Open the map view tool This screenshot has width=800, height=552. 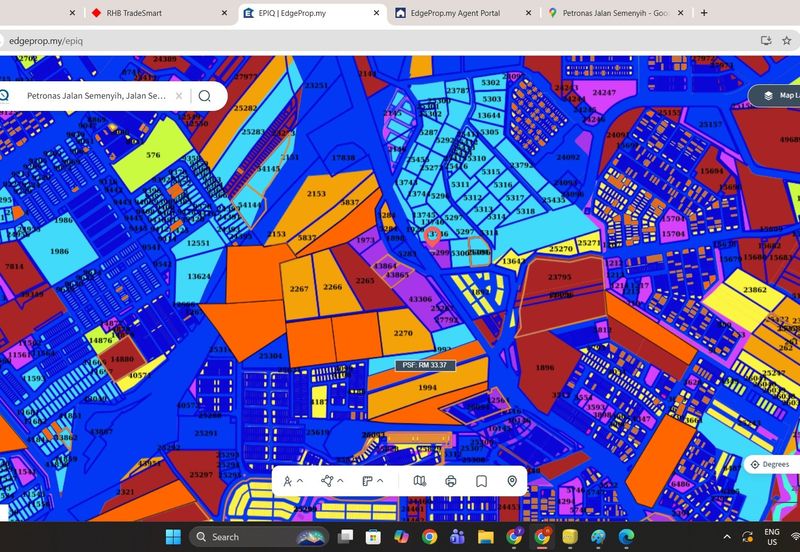click(x=419, y=481)
